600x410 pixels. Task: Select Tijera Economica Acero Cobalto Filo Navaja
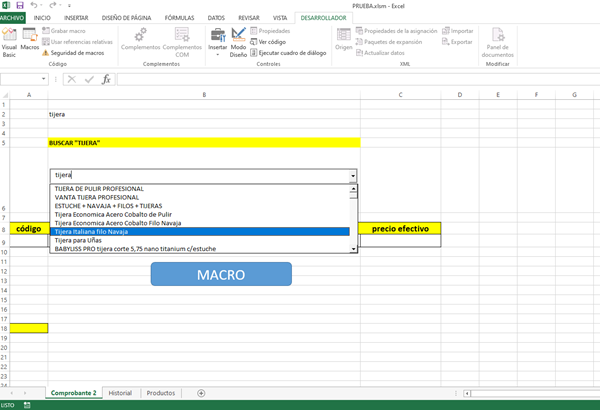coord(199,223)
